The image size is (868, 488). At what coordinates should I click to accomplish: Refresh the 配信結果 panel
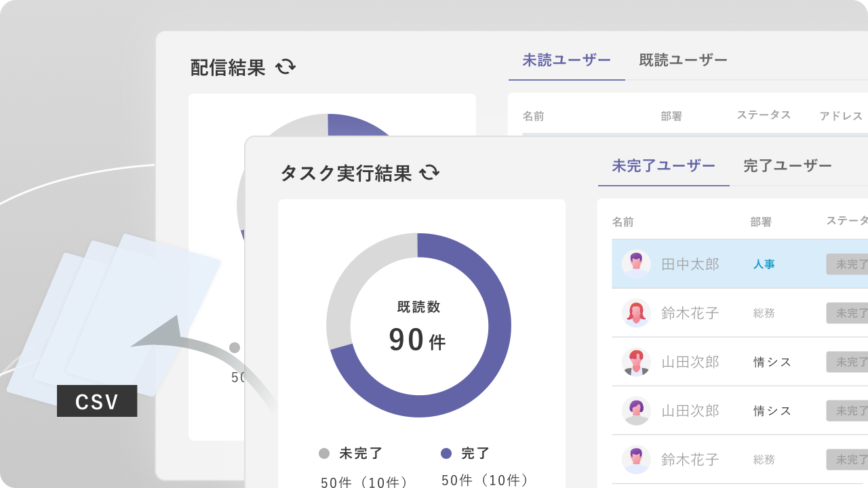click(285, 66)
